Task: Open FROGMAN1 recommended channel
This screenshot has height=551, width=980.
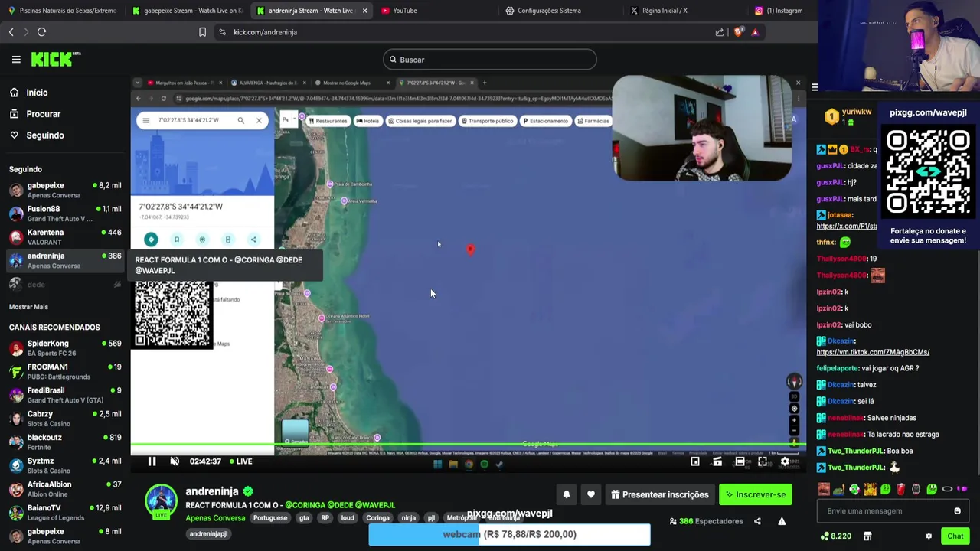Action: (x=65, y=372)
